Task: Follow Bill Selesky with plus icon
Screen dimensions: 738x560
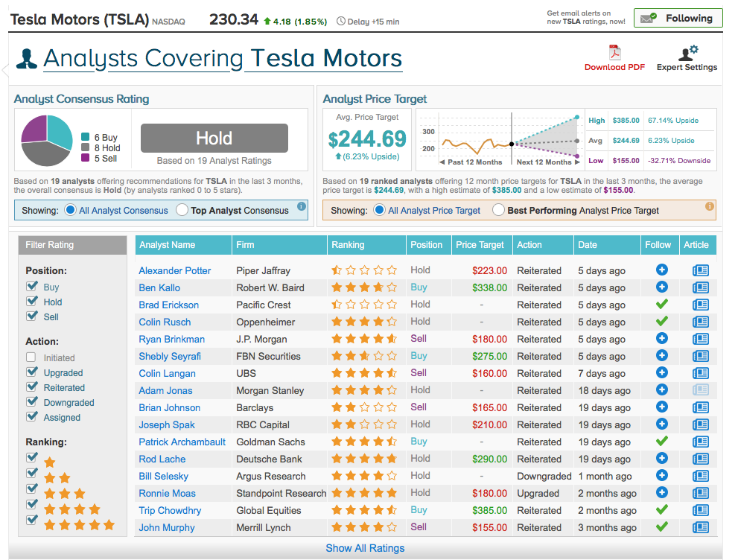Action: (662, 475)
